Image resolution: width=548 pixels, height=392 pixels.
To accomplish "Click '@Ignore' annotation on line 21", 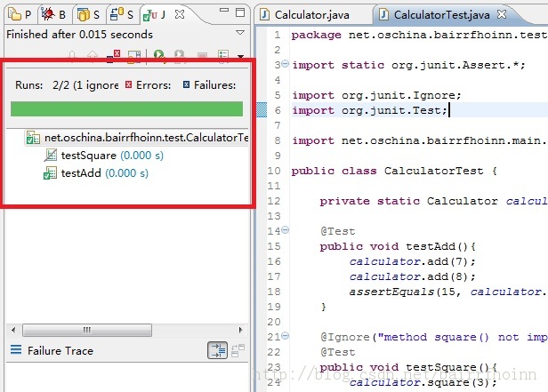I will pyautogui.click(x=344, y=337).
